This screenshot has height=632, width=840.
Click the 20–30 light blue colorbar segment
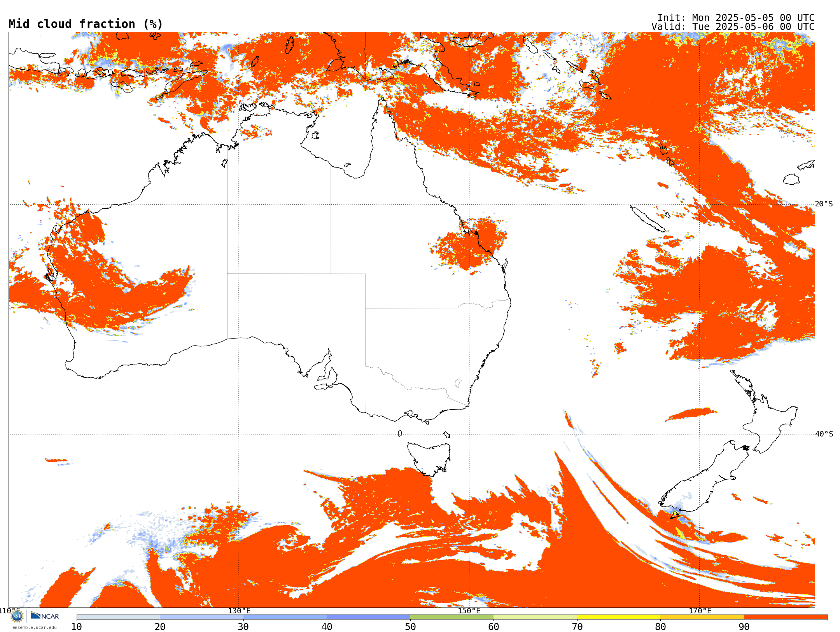click(x=201, y=617)
